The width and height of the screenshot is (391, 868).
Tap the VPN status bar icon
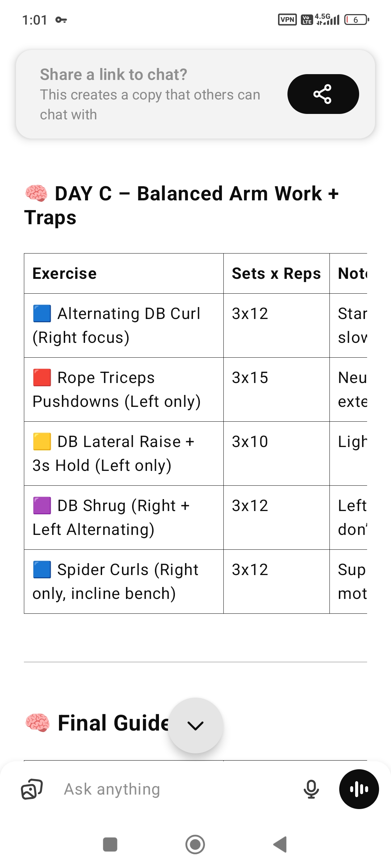pos(287,20)
